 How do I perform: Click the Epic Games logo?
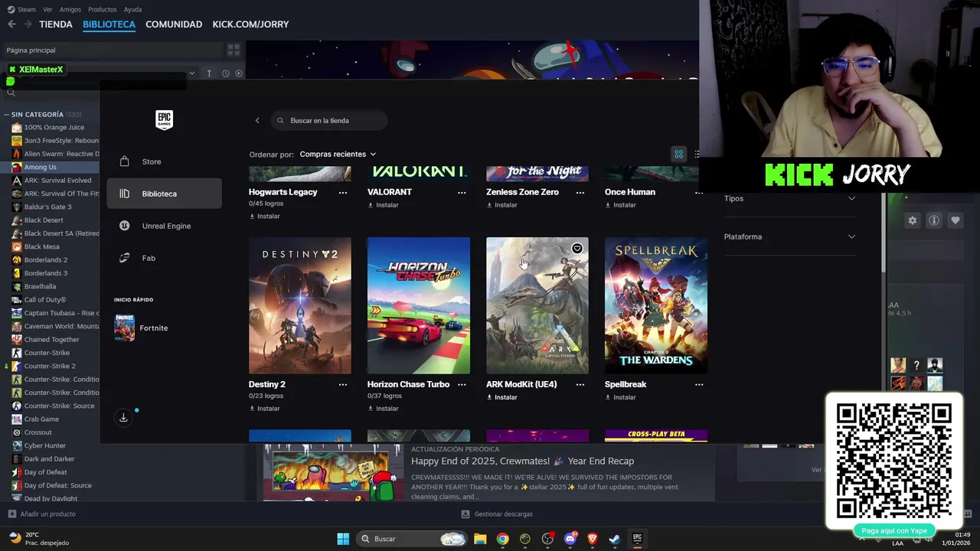coord(164,120)
